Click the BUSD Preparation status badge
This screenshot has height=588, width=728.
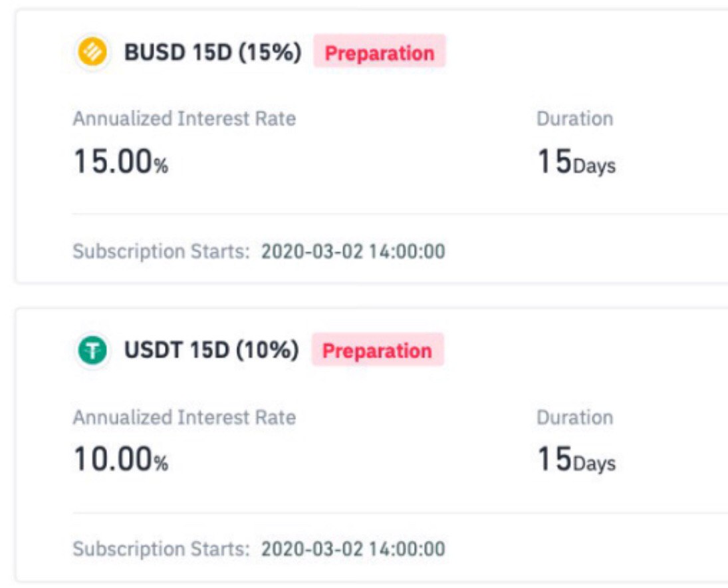click(380, 52)
